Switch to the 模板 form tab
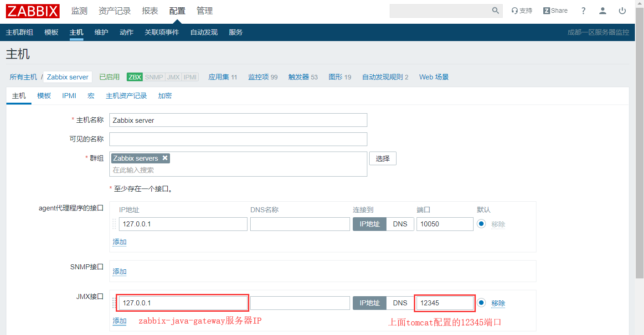The height and width of the screenshot is (335, 644). pos(44,96)
